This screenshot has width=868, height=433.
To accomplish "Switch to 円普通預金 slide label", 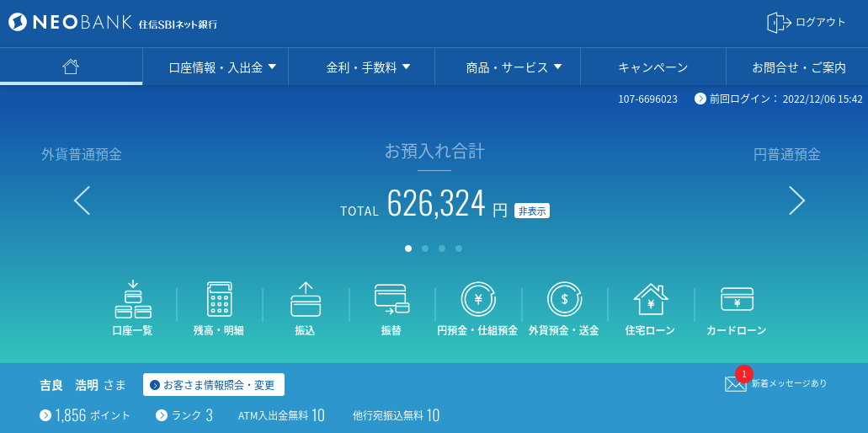I will [x=786, y=154].
